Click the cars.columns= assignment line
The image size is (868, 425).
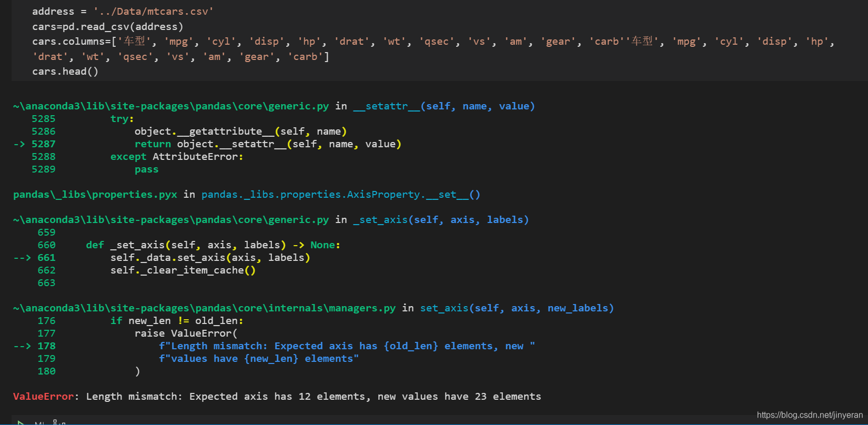pyautogui.click(x=433, y=49)
